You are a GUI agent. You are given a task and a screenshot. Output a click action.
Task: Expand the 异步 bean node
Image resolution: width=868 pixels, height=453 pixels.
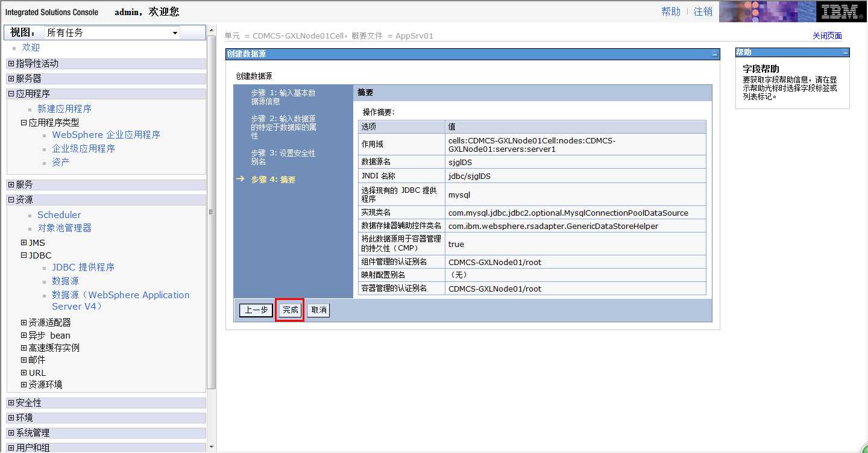[24, 336]
